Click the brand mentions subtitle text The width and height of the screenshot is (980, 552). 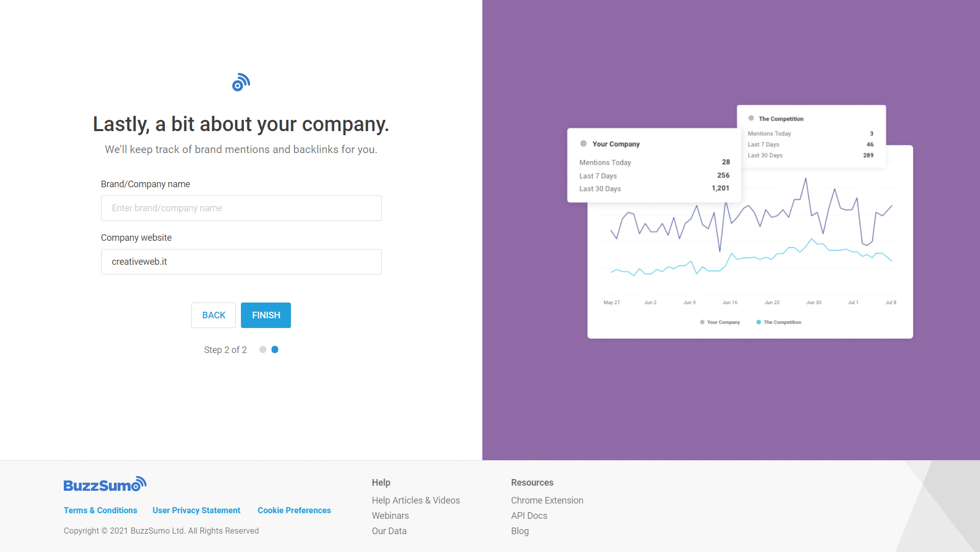tap(241, 149)
